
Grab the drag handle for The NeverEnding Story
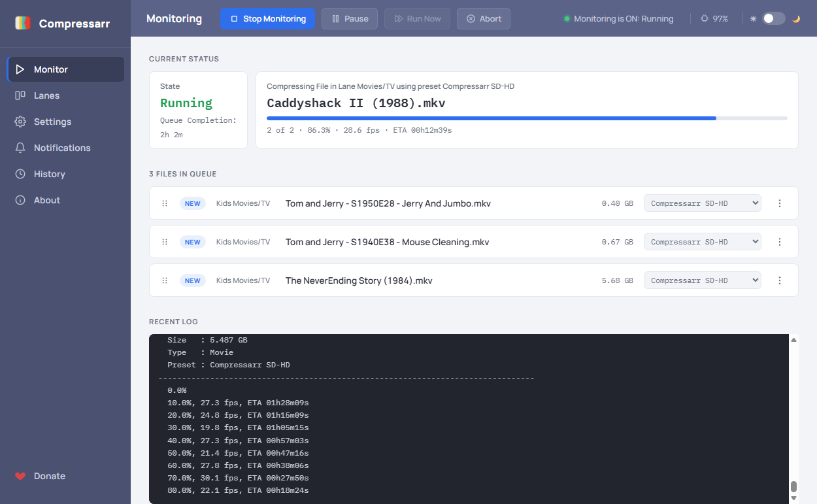pos(165,280)
